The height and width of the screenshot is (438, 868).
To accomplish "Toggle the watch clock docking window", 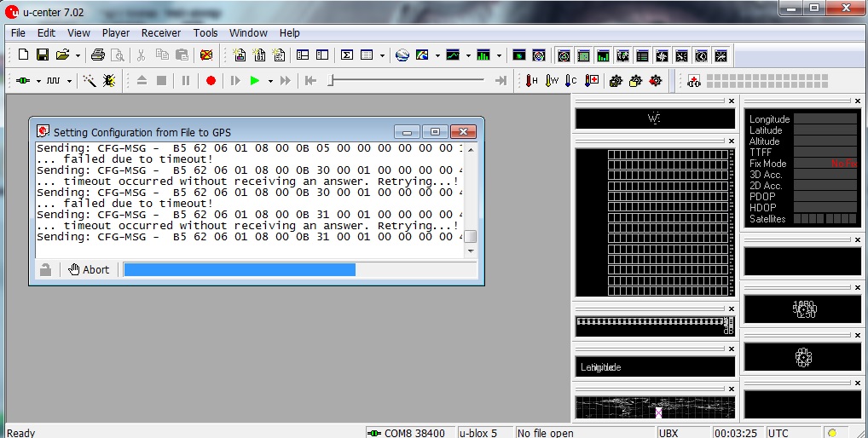I will tap(702, 55).
